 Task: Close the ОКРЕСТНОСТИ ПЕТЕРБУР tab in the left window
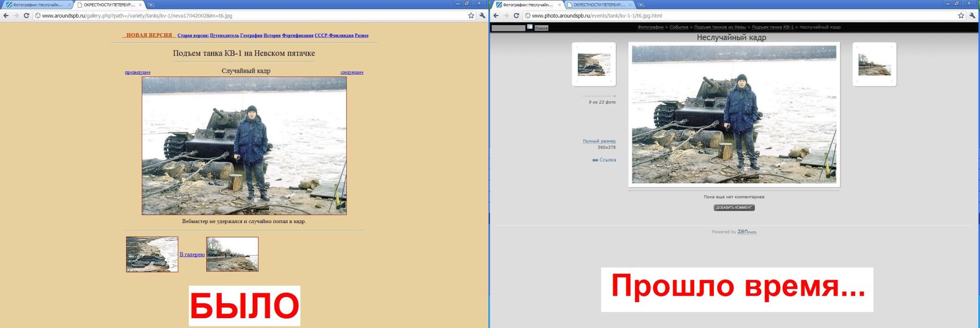coord(140,5)
